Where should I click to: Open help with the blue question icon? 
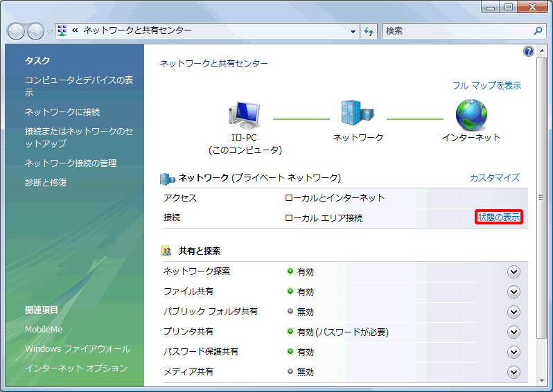coord(528,51)
